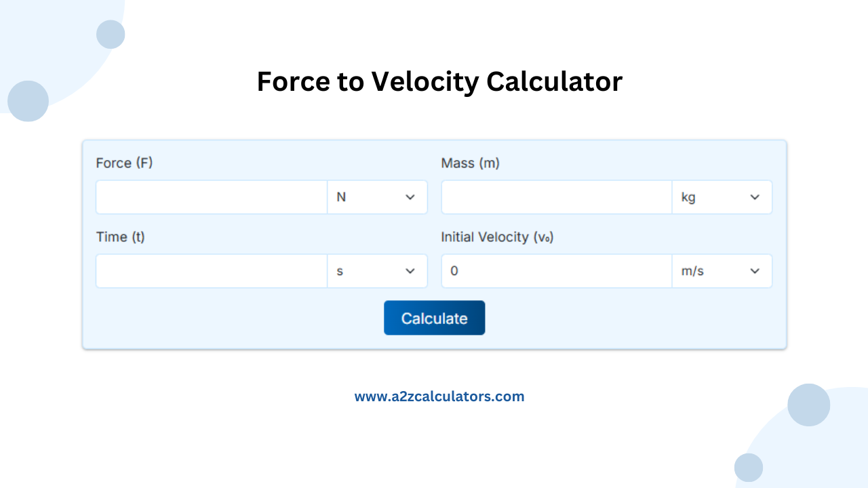Click the chevron beside the s unit
The image size is (868, 488).
410,270
